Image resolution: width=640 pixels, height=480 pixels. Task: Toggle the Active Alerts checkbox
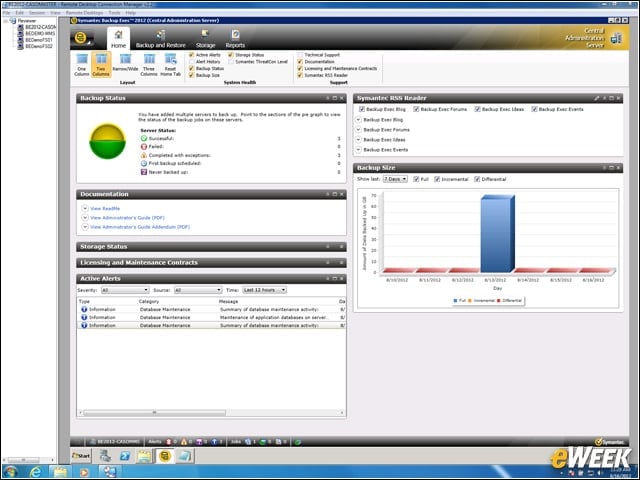point(191,55)
